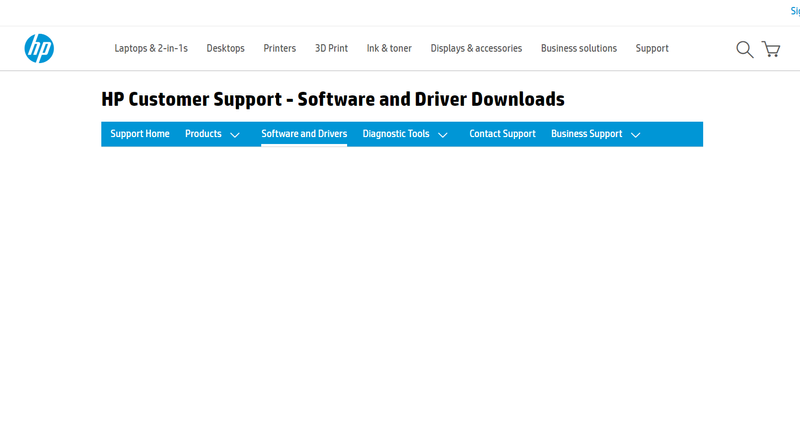
Task: Expand the Diagnostic Tools chevron
Action: (x=443, y=135)
